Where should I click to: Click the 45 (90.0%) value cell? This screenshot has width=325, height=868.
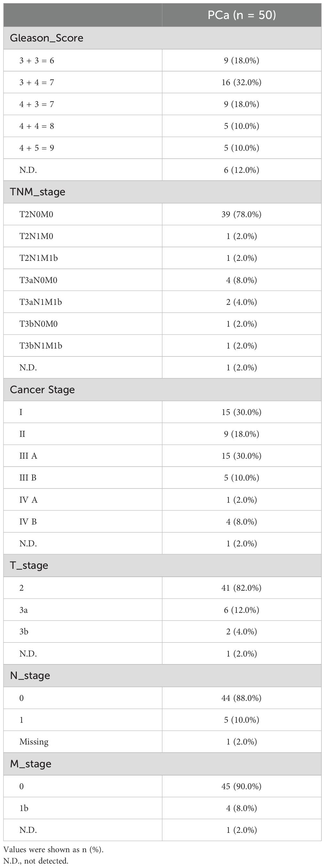pyautogui.click(x=241, y=786)
